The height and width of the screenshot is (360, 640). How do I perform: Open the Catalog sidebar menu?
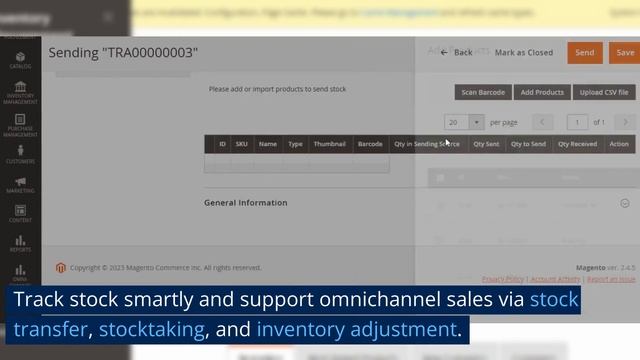[20, 60]
